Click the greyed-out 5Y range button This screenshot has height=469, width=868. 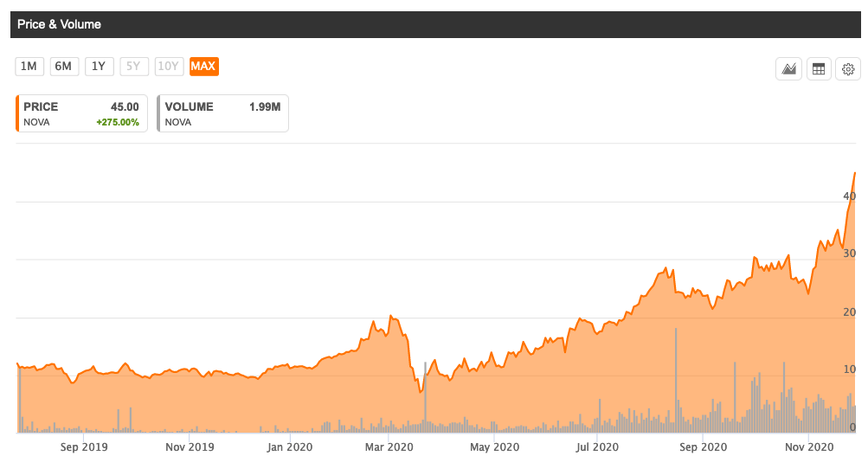[x=134, y=67]
